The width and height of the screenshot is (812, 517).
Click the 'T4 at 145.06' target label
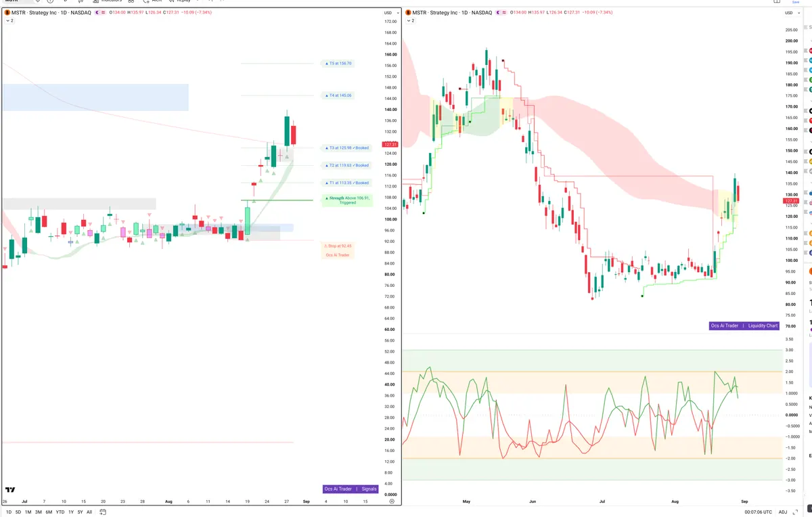pos(340,95)
